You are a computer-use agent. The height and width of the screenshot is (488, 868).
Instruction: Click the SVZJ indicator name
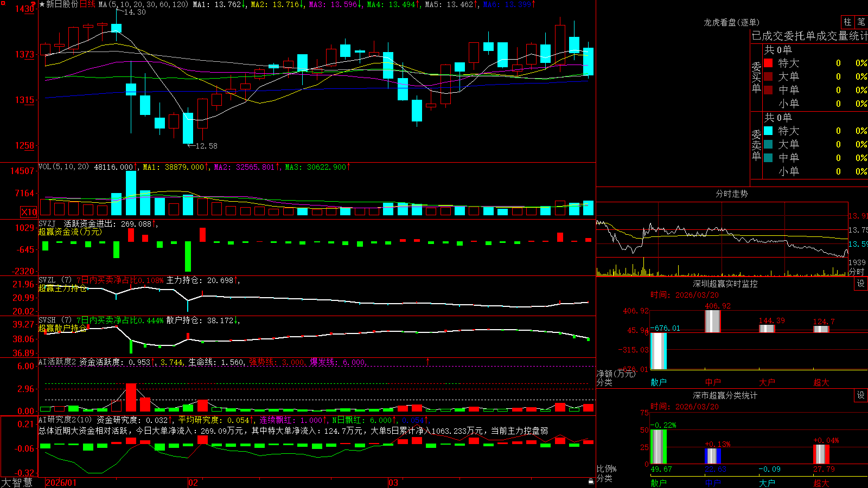point(47,223)
